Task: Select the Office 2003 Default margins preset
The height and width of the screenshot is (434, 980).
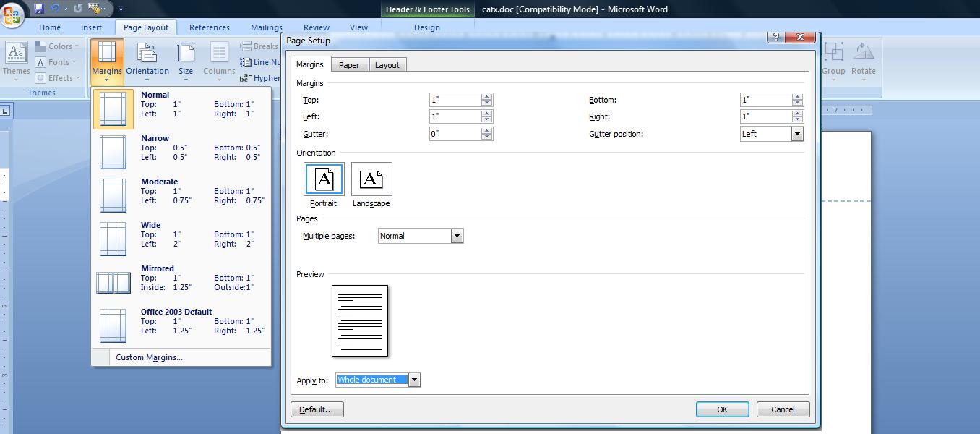Action: tap(181, 325)
